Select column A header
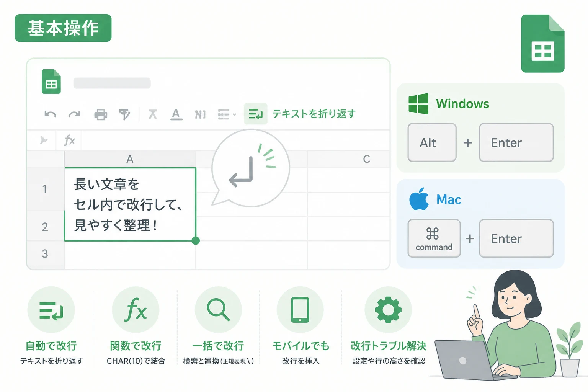The image size is (588, 392). click(x=130, y=159)
